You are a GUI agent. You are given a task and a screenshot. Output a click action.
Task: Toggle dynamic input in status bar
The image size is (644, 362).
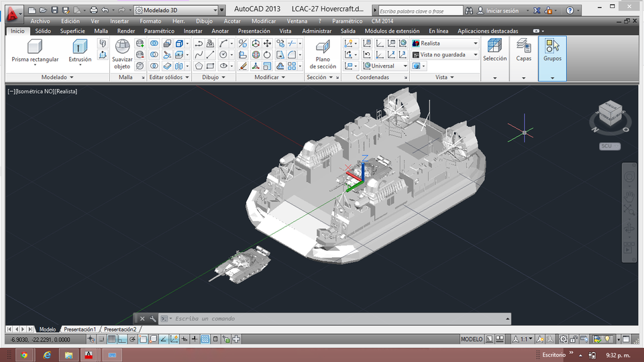[x=184, y=339]
